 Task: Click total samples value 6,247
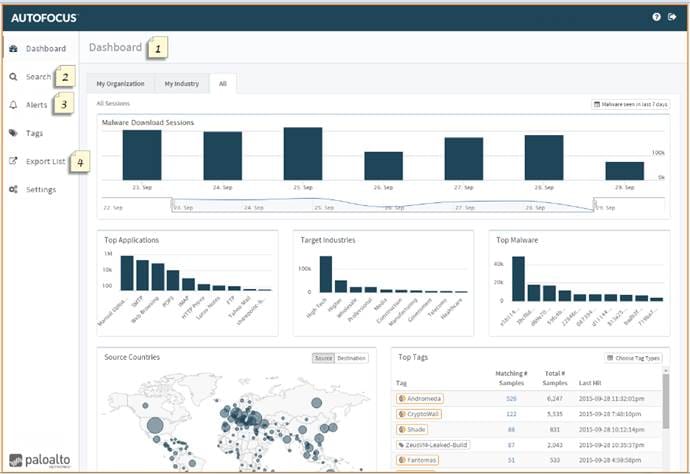[555, 398]
